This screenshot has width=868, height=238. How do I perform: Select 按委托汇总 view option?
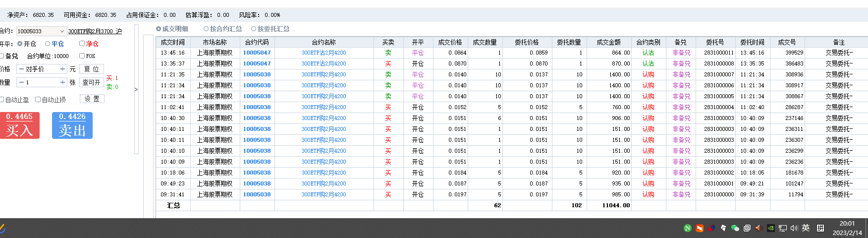(270, 29)
